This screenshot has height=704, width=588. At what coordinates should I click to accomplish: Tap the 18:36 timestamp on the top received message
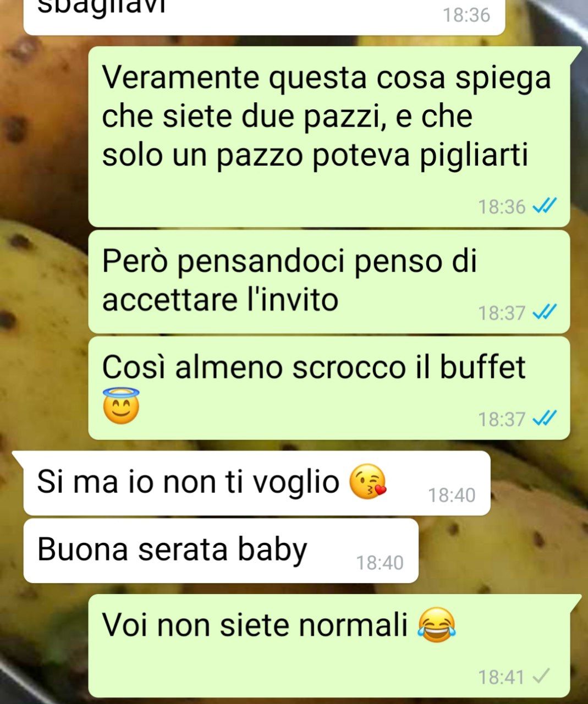[x=466, y=15]
